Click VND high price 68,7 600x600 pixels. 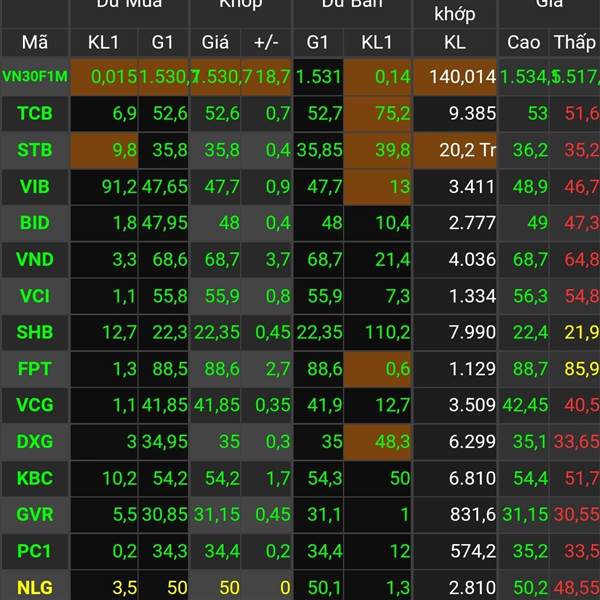click(530, 259)
